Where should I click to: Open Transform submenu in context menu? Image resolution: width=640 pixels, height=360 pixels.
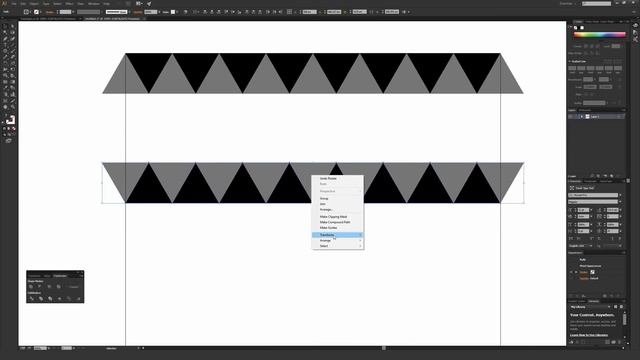338,235
